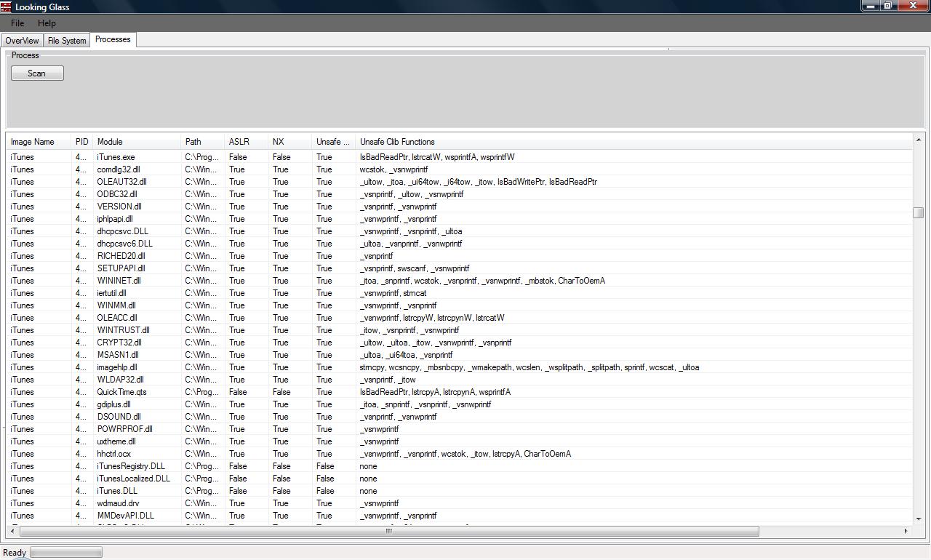Image resolution: width=931 pixels, height=560 pixels.
Task: Select the CRYPT32.dll module cell
Action: (137, 343)
